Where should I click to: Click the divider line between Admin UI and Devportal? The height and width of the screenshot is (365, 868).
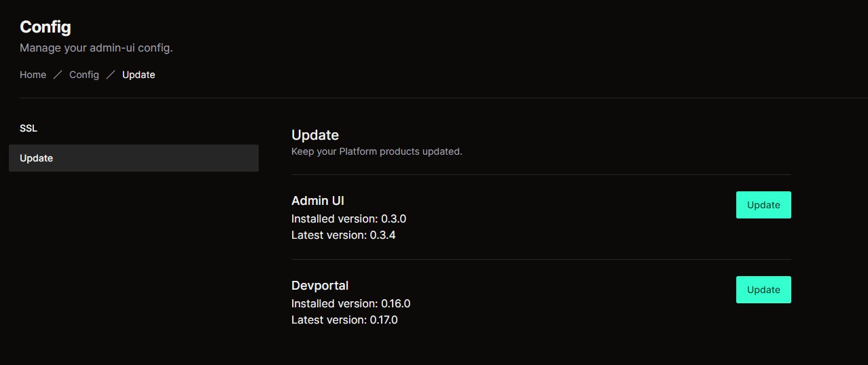pyautogui.click(x=541, y=259)
